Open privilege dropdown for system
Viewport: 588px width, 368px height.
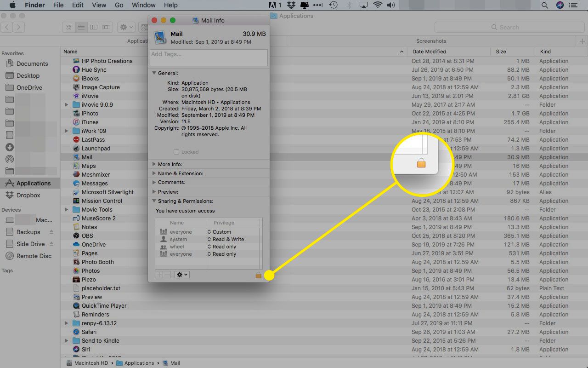(226, 239)
